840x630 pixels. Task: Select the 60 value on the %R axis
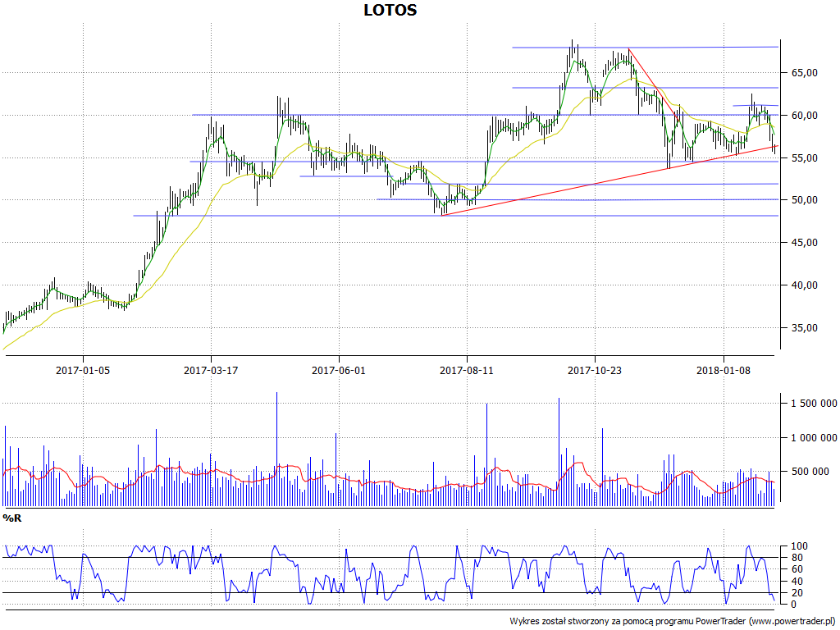[797, 569]
